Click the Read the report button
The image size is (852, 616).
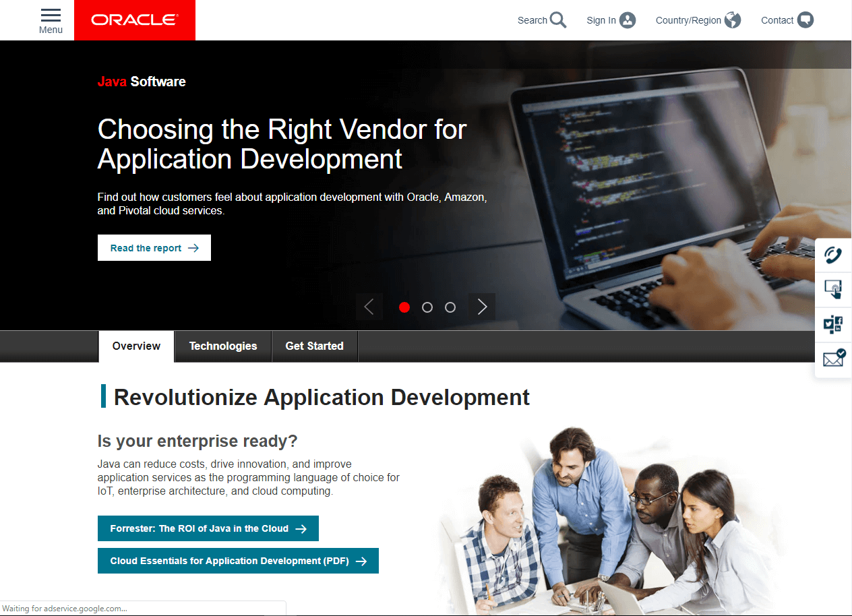(154, 248)
